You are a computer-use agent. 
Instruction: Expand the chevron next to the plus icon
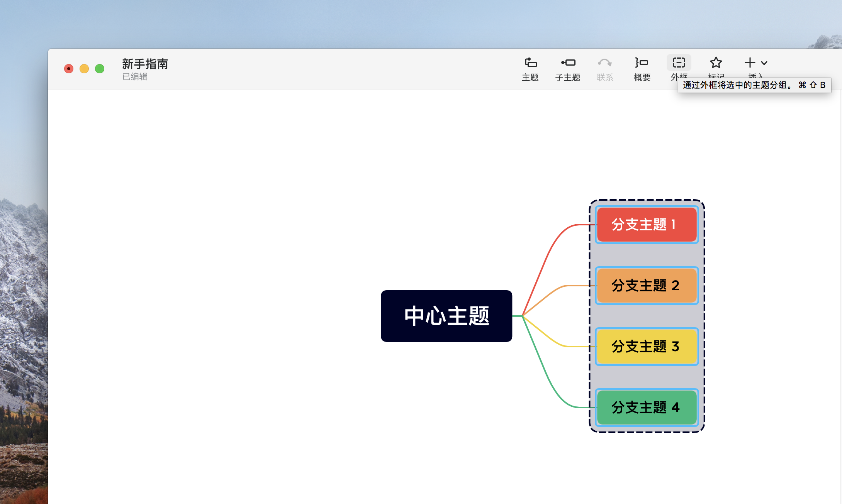click(764, 63)
